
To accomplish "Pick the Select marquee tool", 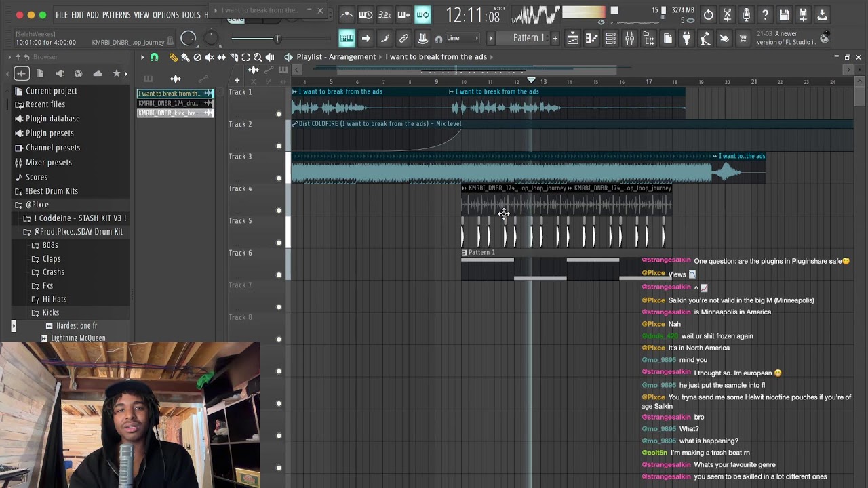I will (x=245, y=58).
